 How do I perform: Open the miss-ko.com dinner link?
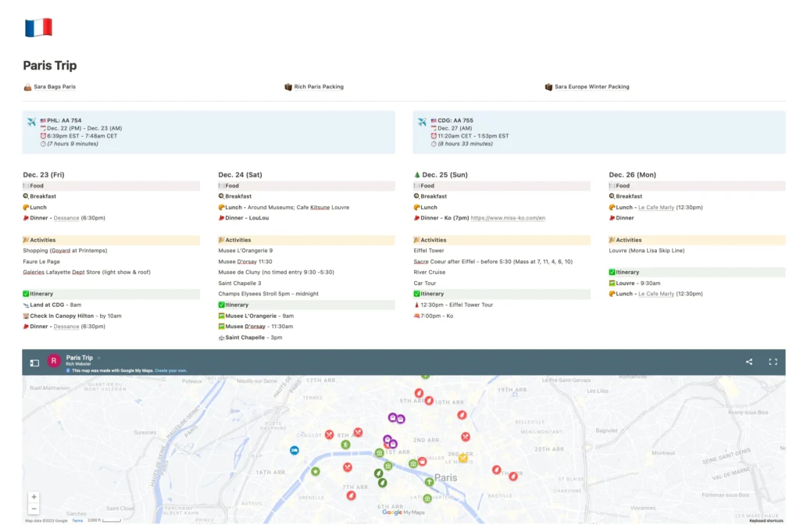coord(508,218)
